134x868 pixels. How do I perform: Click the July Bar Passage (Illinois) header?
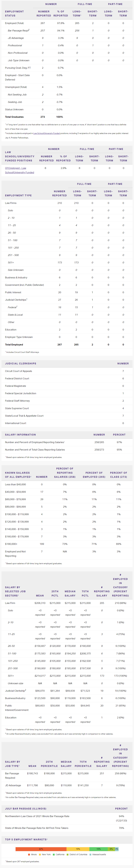pos(26,808)
